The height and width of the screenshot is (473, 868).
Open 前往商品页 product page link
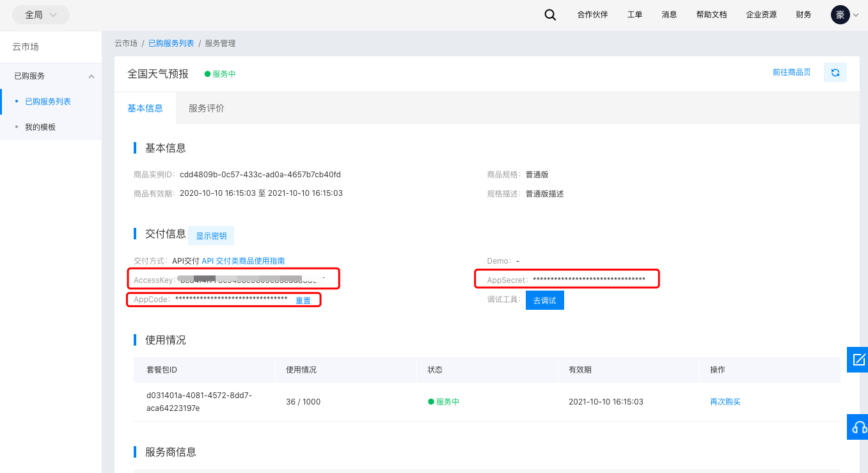791,72
